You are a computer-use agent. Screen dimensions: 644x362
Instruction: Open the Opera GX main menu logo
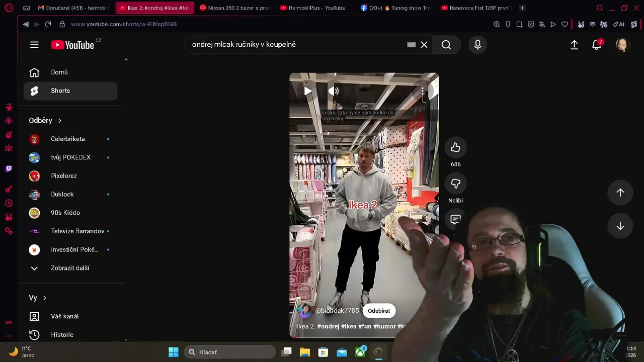coord(9,8)
